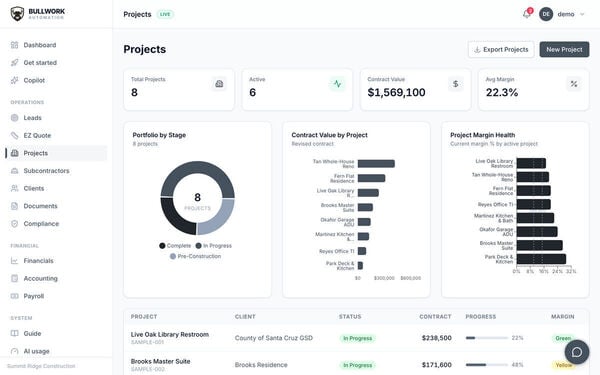Click the DE user avatar

[x=546, y=14]
